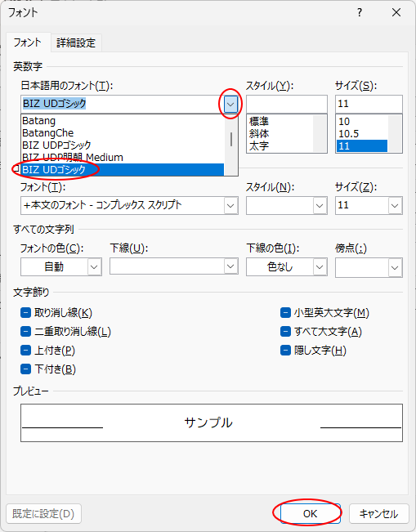
Task: Toggle 下付き(B) checkbox
Action: (x=26, y=369)
